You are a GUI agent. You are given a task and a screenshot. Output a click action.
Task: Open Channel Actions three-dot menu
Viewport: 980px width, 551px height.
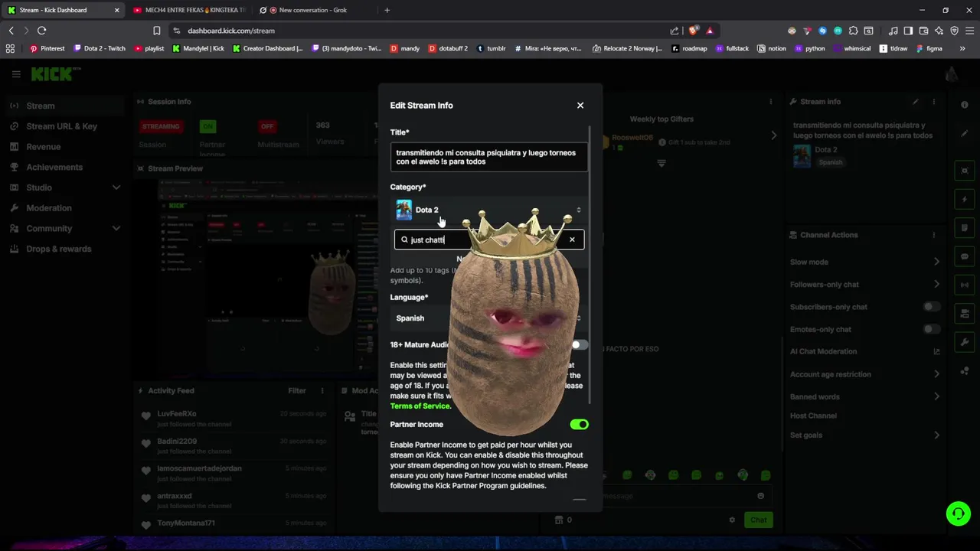pos(933,235)
